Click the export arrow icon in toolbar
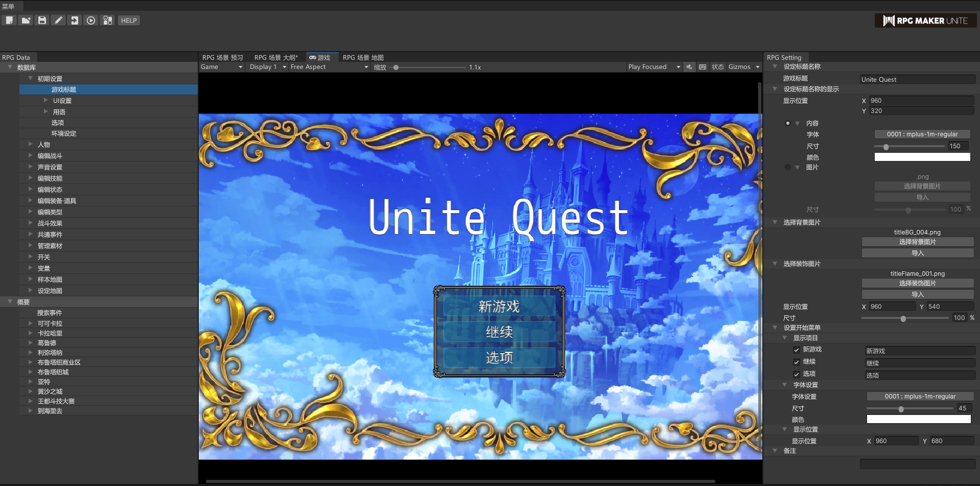Image resolution: width=980 pixels, height=486 pixels. click(75, 20)
